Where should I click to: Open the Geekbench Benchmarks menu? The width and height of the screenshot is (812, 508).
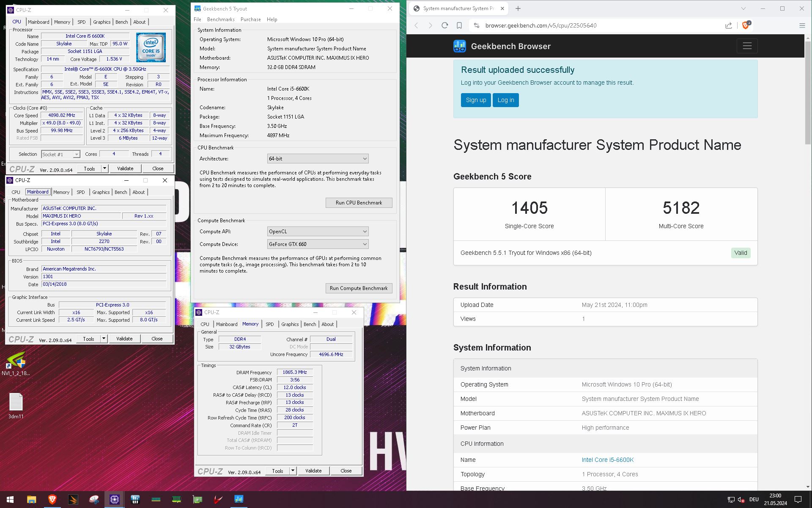pyautogui.click(x=221, y=19)
